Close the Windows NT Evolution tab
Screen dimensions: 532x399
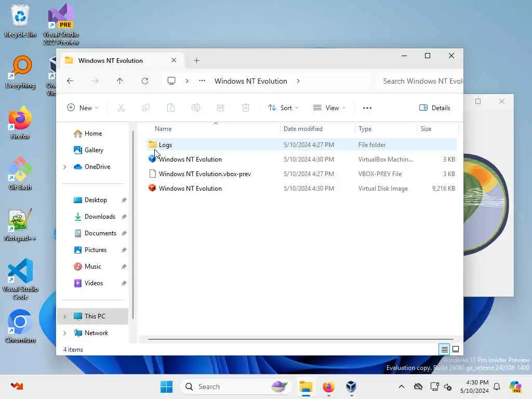[x=174, y=60]
